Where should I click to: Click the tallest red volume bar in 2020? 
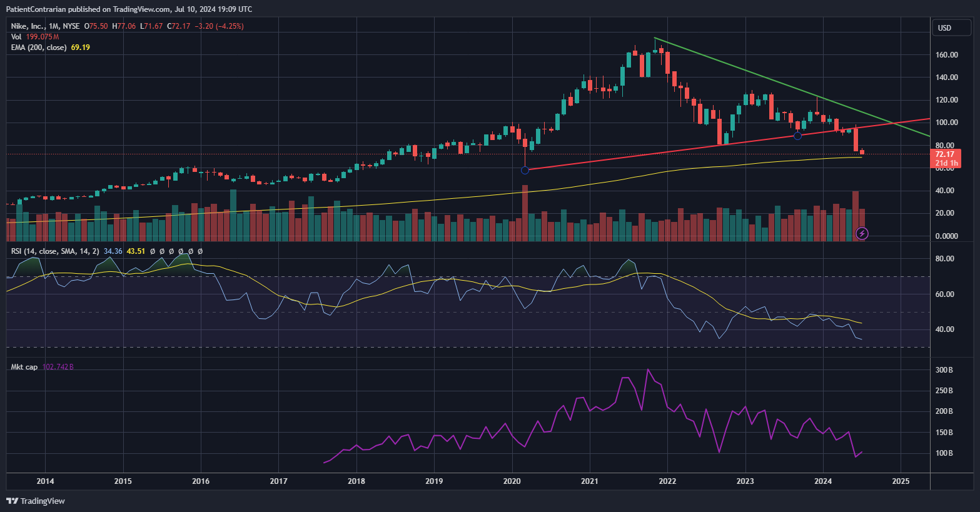point(525,213)
